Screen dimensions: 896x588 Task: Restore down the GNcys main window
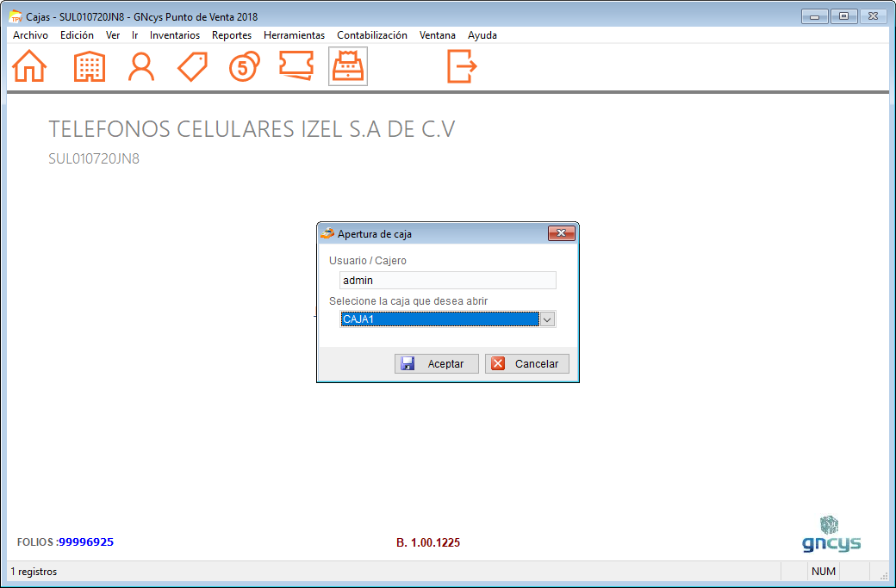click(843, 16)
